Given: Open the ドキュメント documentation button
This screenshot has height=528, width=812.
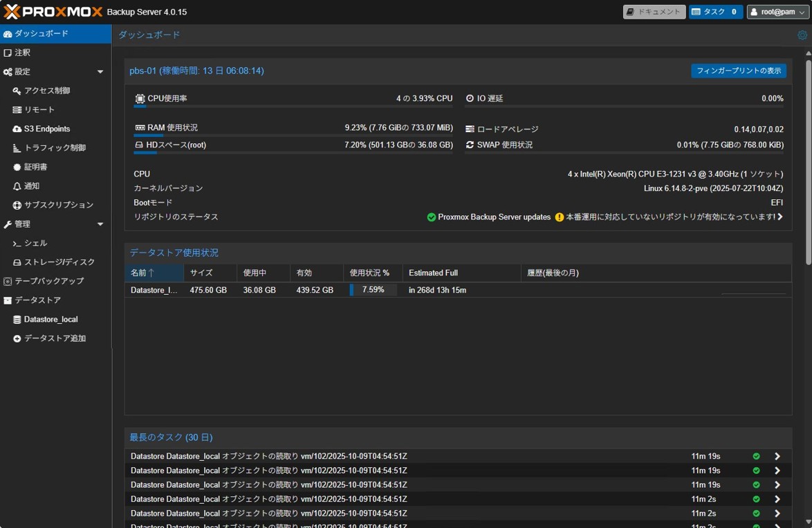Looking at the screenshot, I should [654, 12].
